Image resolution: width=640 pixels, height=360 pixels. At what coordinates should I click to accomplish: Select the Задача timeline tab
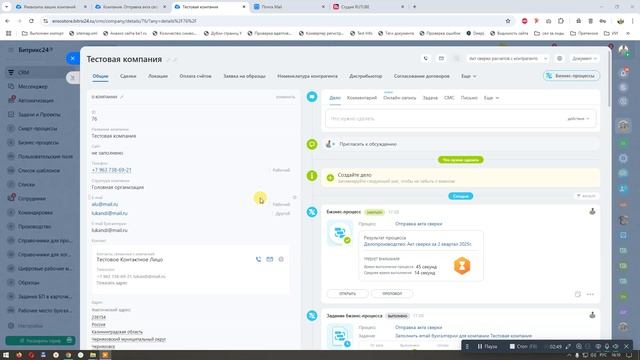pyautogui.click(x=430, y=98)
